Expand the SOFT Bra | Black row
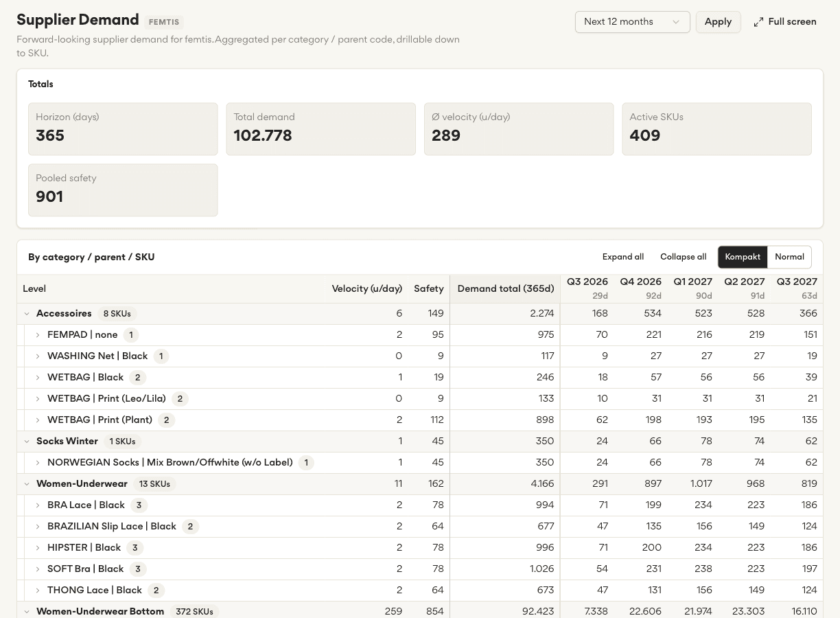The width and height of the screenshot is (840, 618). (x=38, y=569)
